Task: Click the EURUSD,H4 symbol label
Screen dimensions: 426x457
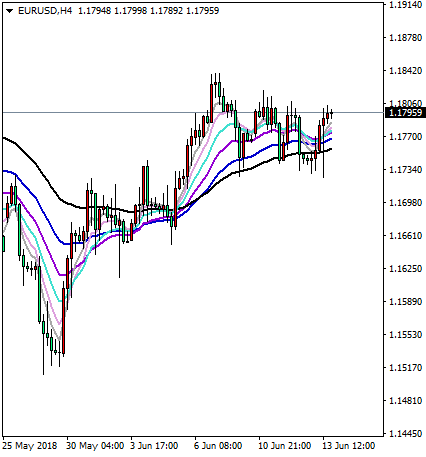Action: (x=45, y=11)
